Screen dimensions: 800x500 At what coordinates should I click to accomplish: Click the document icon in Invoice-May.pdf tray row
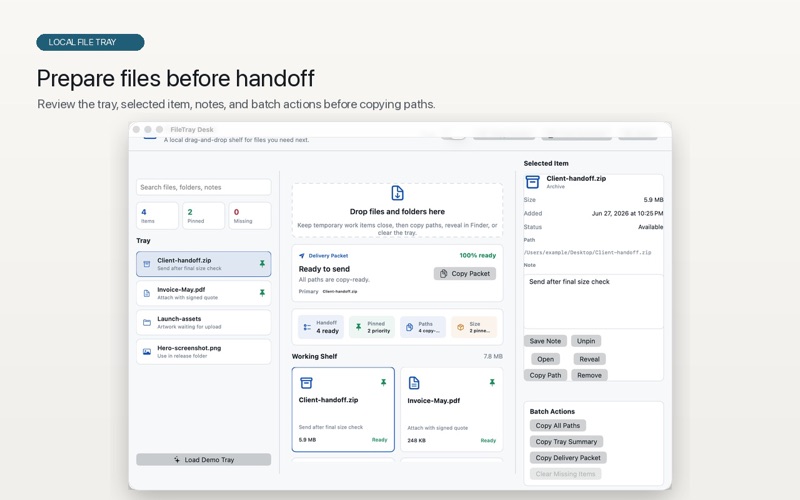pos(147,293)
